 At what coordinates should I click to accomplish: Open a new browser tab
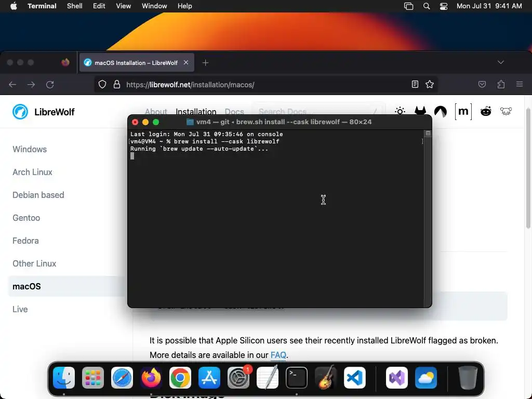tap(205, 63)
